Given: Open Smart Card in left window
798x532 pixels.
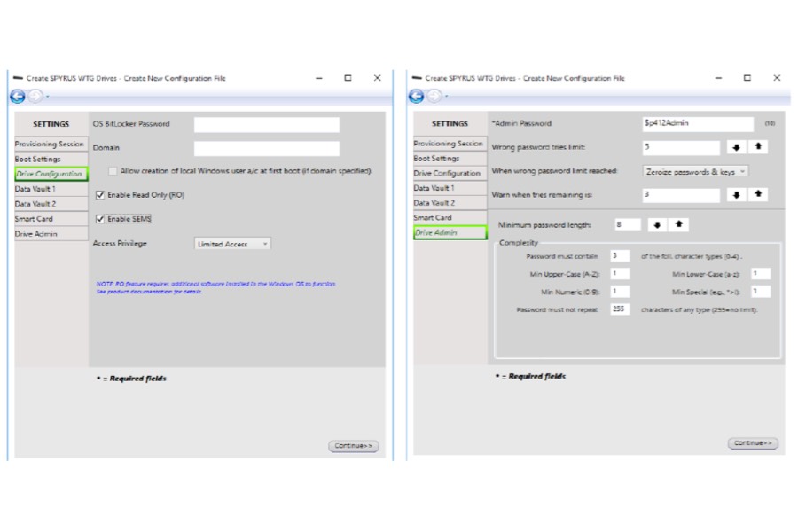Looking at the screenshot, I should click(x=51, y=219).
